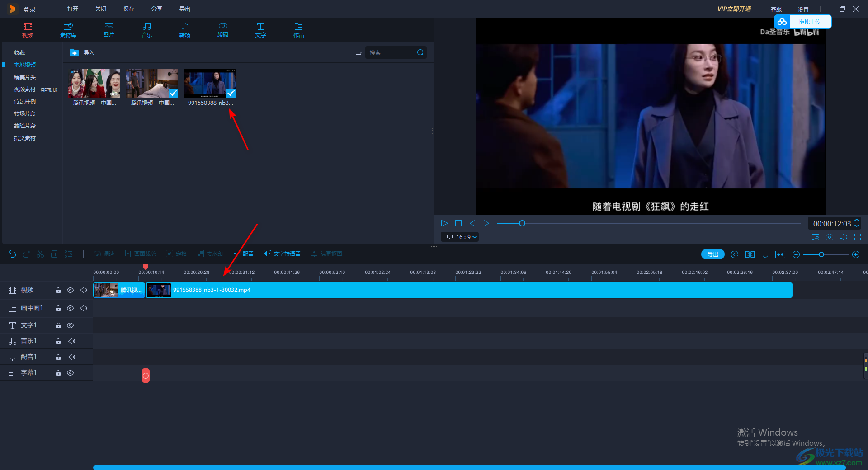Click the 配音 voiceover tool
This screenshot has width=868, height=470.
(x=243, y=254)
